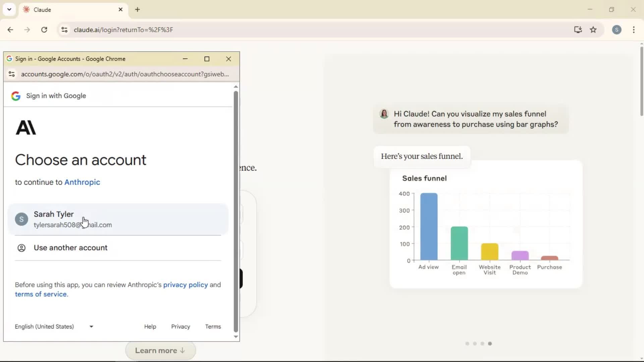Viewport: 644px width, 362px height.
Task: Open the install Claude app icon
Action: click(578, 29)
